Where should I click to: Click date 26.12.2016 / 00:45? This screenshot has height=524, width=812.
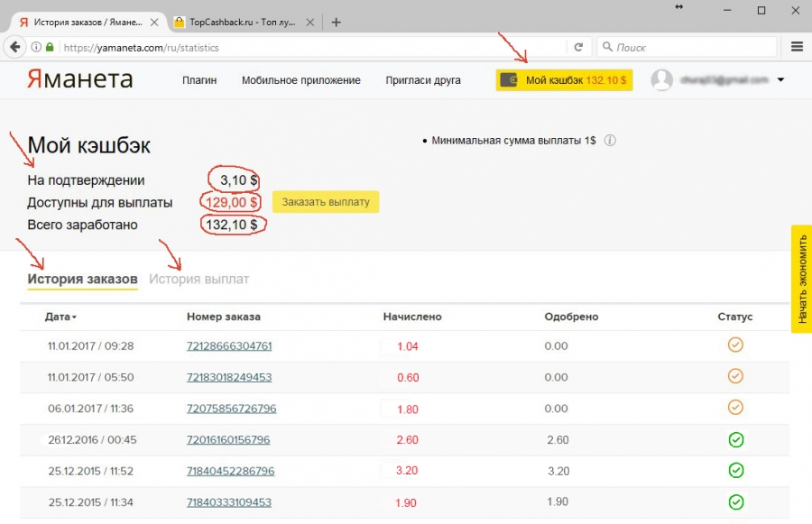pos(92,439)
